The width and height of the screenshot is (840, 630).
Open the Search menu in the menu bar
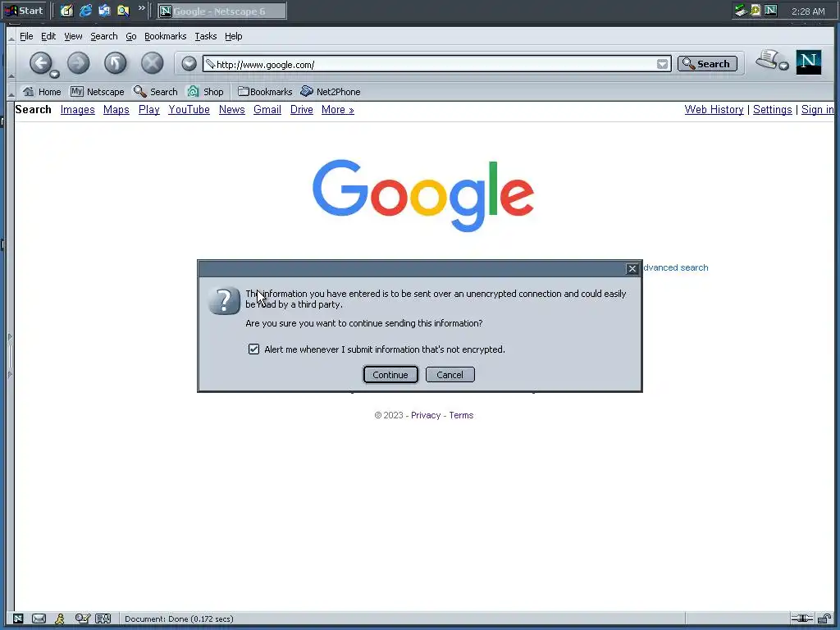[x=104, y=36]
